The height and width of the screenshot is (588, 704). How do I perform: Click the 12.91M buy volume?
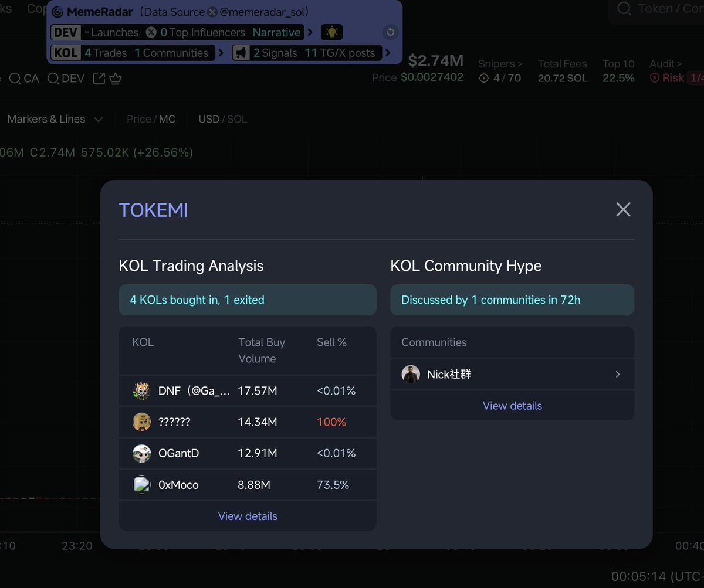tap(257, 453)
